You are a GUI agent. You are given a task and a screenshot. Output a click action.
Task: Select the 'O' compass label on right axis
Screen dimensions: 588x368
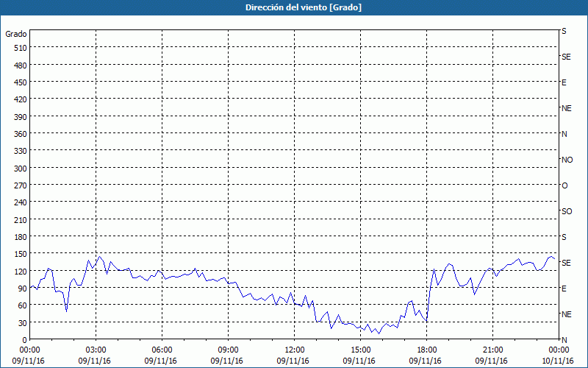point(564,186)
